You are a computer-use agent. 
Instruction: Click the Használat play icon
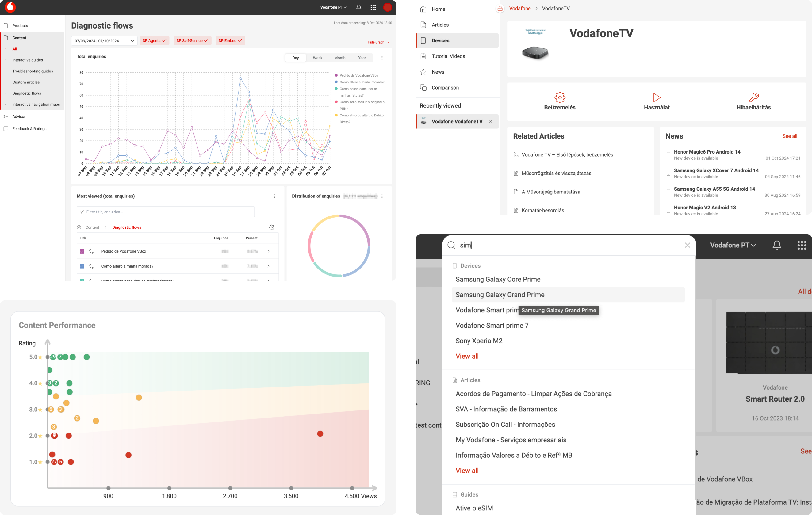(657, 97)
